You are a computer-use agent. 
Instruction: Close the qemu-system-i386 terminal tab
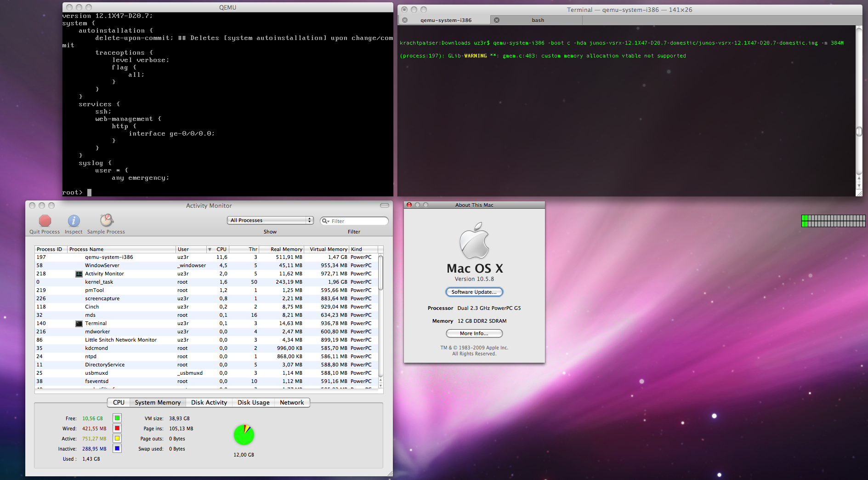coord(405,20)
